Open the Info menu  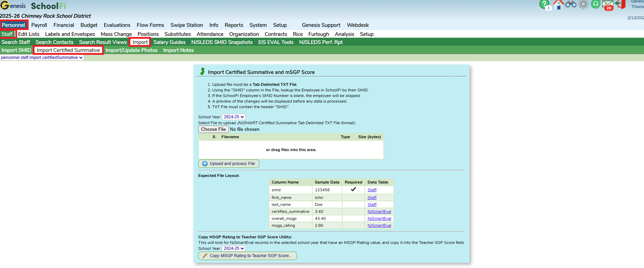coord(214,25)
